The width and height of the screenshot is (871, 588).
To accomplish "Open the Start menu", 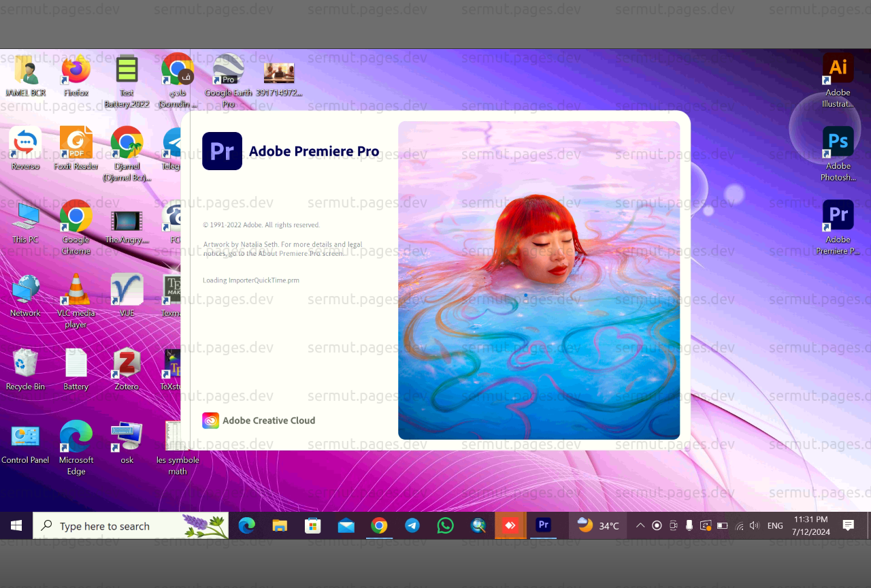I will (16, 525).
